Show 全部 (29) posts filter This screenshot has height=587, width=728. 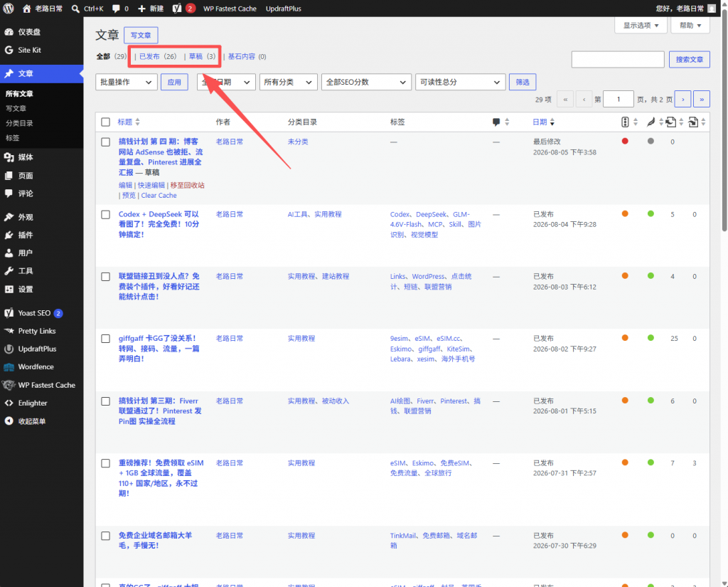112,57
